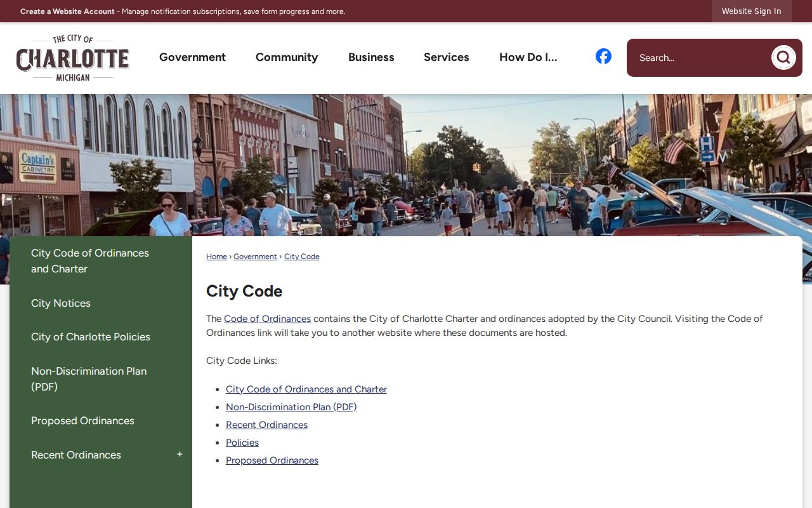The width and height of the screenshot is (812, 508).
Task: Go to Government breadcrumb link
Action: 255,257
